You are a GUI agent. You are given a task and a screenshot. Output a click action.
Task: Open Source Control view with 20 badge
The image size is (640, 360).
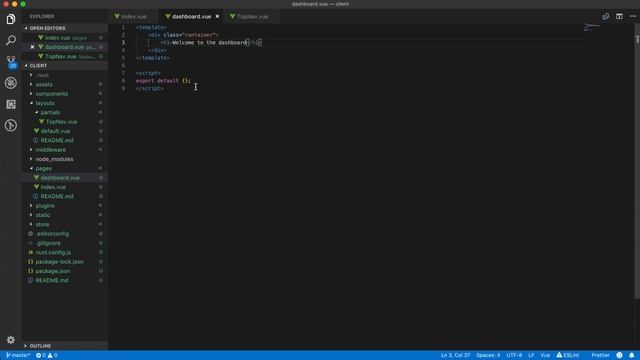tap(11, 62)
